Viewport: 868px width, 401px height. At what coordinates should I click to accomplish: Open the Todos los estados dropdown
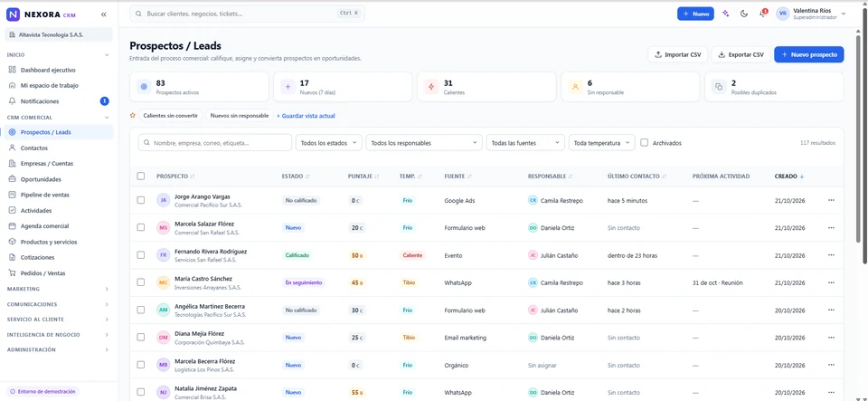(329, 142)
